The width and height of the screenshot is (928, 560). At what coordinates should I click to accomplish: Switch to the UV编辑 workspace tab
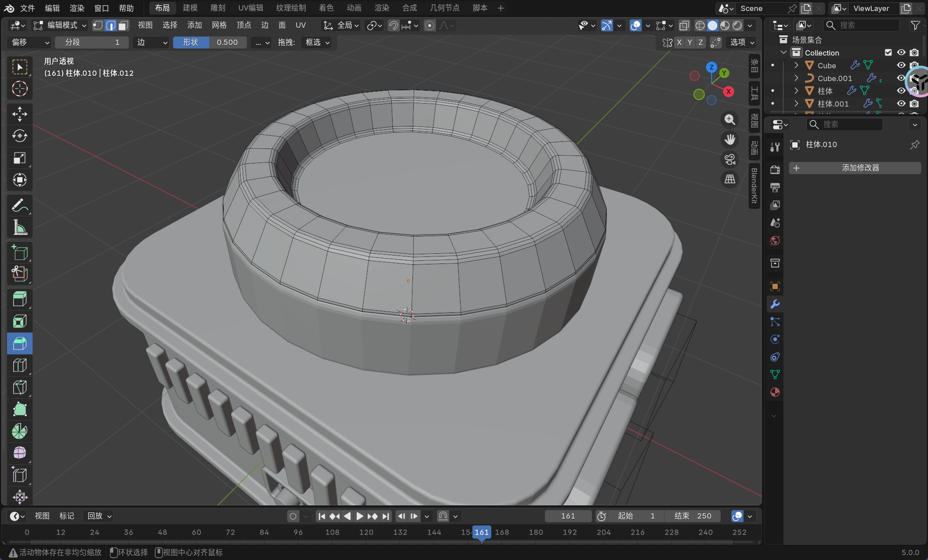[250, 8]
